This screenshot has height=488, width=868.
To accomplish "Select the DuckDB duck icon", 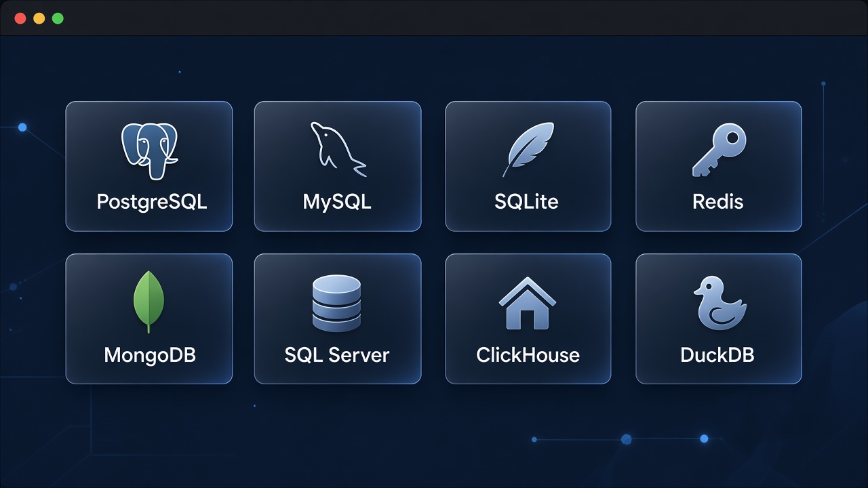I will click(719, 302).
